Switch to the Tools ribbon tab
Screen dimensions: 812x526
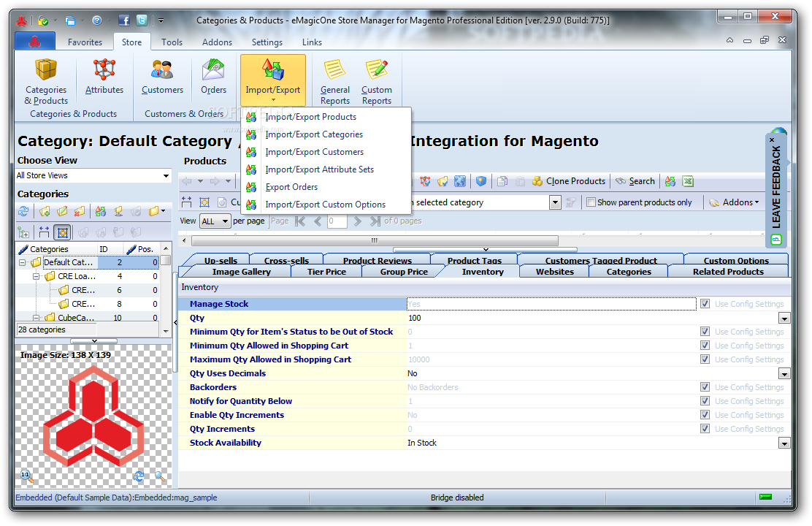click(x=172, y=42)
